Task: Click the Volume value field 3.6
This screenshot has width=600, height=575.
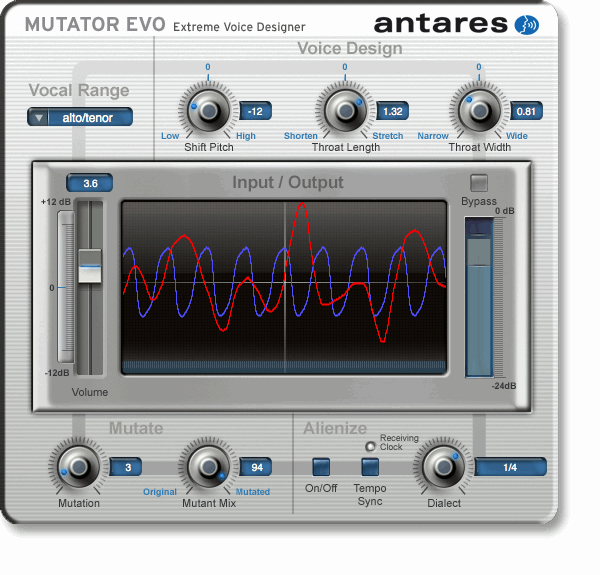Action: [90, 183]
